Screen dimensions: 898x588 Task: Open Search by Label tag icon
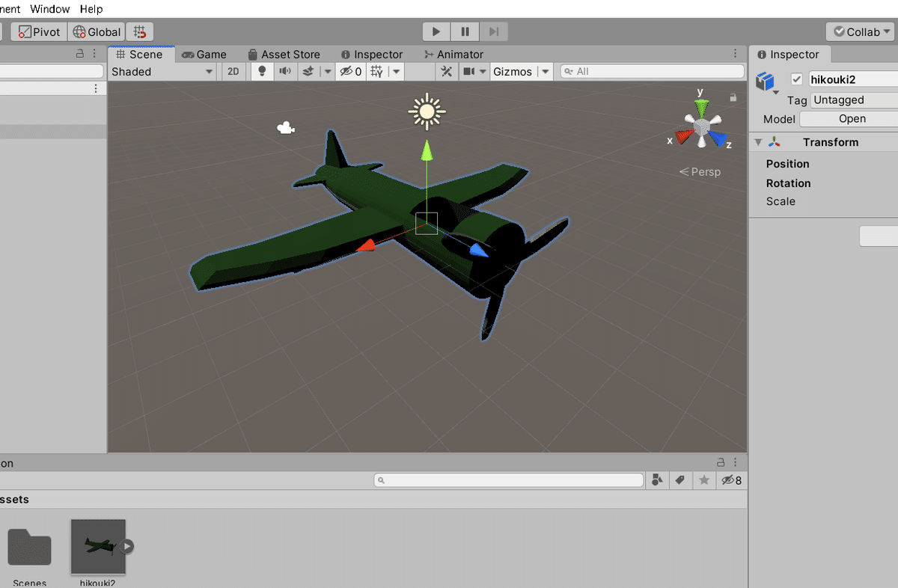(x=680, y=480)
